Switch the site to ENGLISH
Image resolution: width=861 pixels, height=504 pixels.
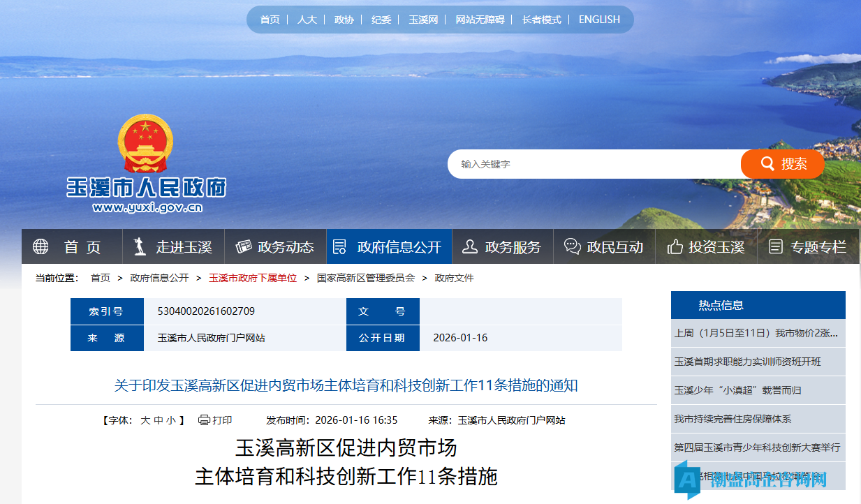click(x=599, y=19)
